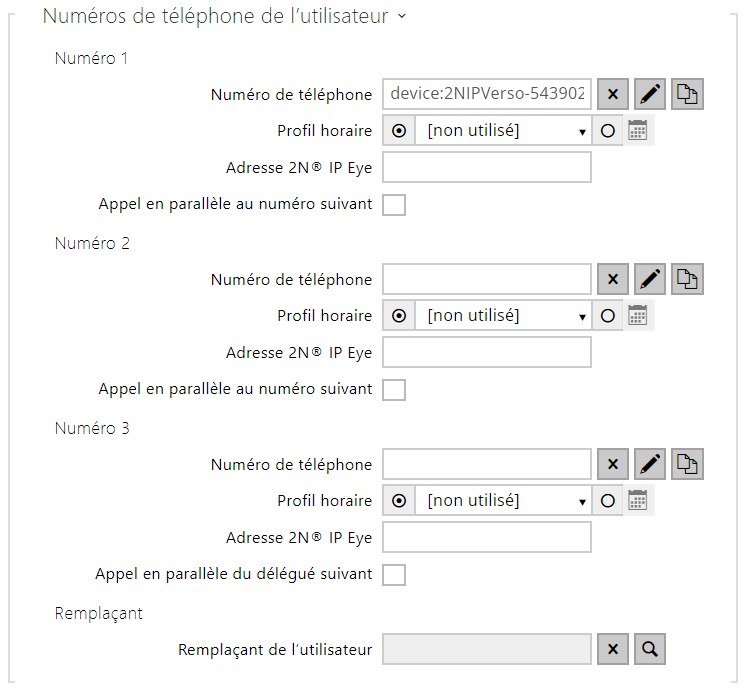Select right radio button for Numéro 2 profile
Screen dimensions: 748x688
pos(607,316)
